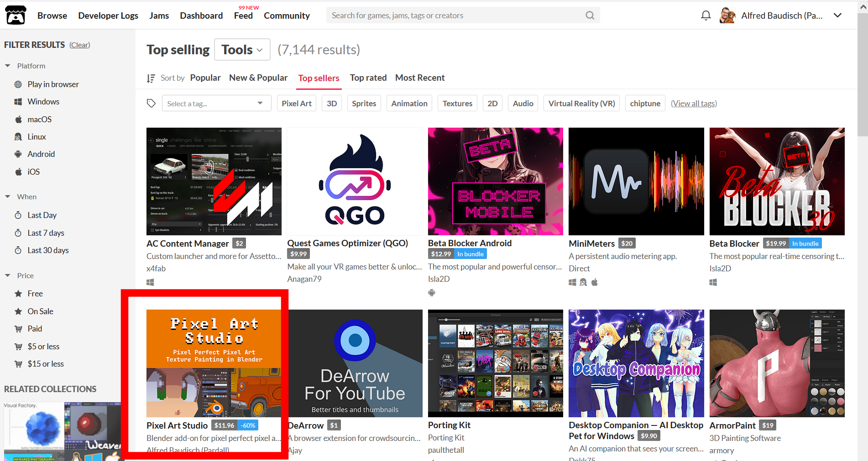Image resolution: width=868 pixels, height=461 pixels.
Task: Filter by Textures tag
Action: tap(457, 104)
